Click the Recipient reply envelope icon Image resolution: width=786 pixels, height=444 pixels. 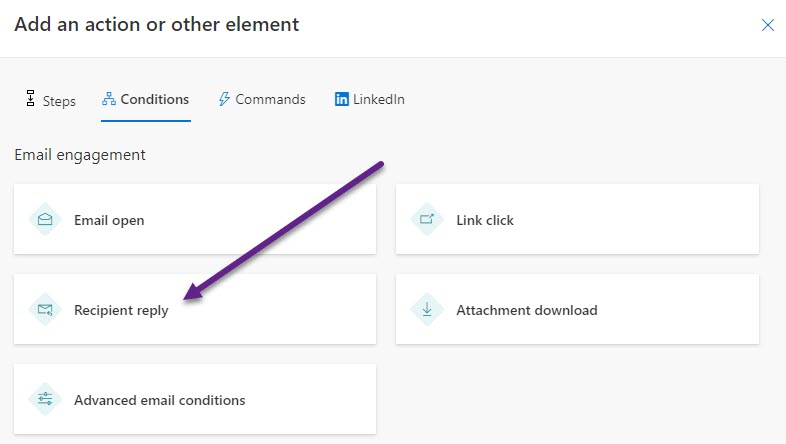[x=45, y=310]
